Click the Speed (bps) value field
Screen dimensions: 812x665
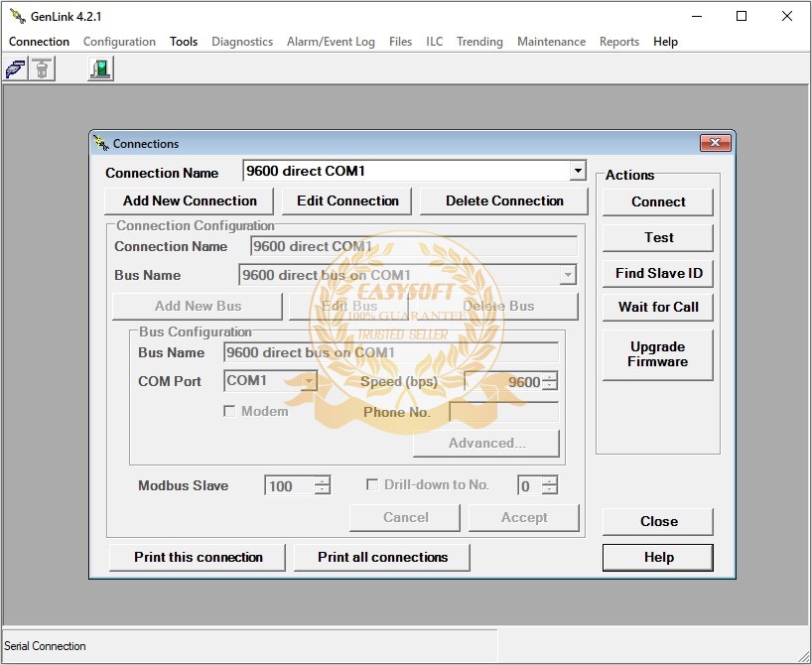[x=503, y=382]
